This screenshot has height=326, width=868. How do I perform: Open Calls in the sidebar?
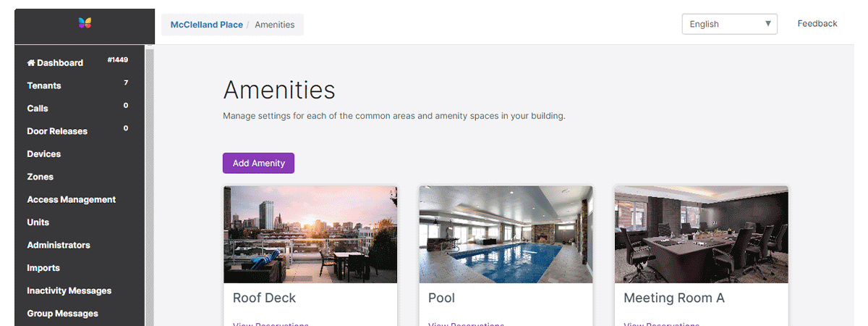(x=38, y=109)
